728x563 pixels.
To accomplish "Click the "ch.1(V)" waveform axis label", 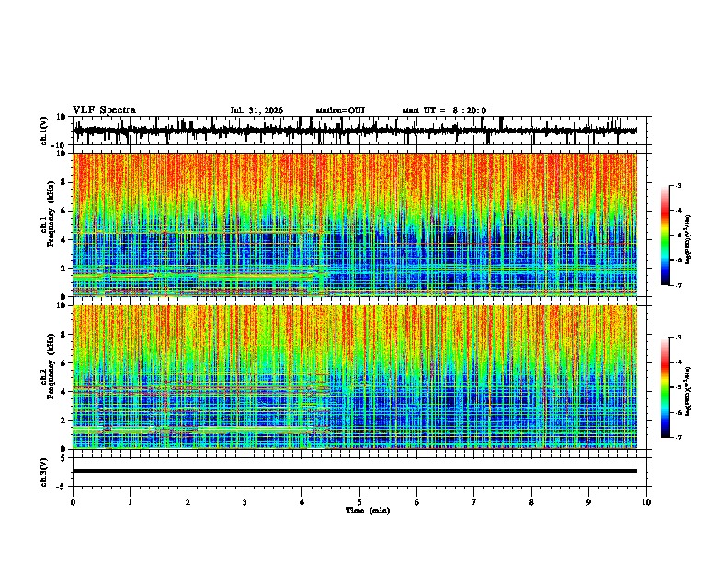I will (44, 131).
